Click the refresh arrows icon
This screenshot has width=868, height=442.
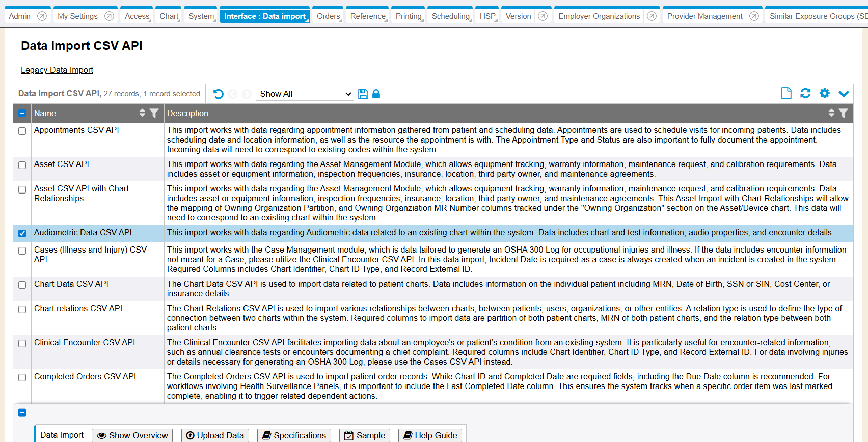[x=805, y=93]
